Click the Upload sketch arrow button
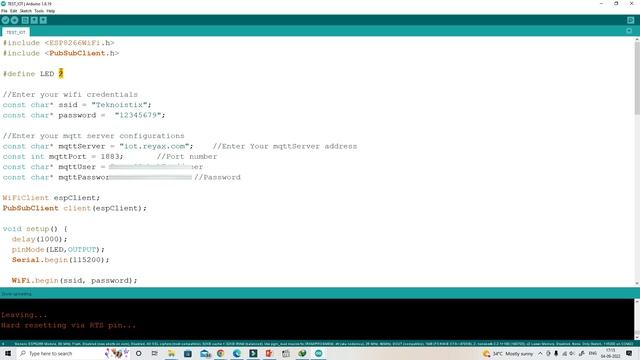This screenshot has height=360, width=640. pos(15,20)
